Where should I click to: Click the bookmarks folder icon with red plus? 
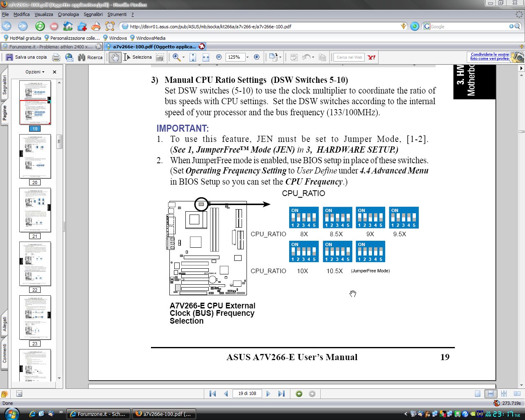pos(82,26)
